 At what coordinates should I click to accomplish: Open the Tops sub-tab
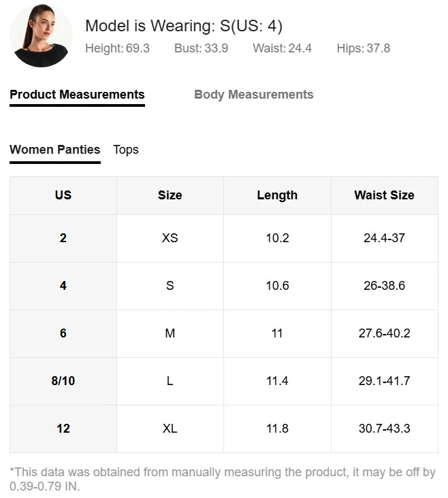click(x=126, y=150)
